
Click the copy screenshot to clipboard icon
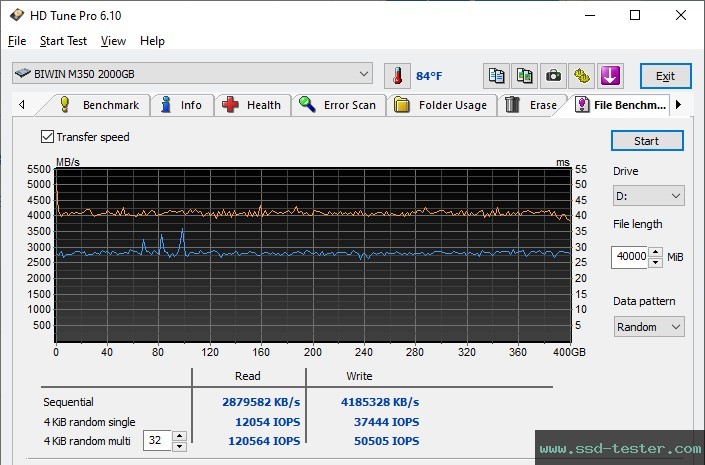pos(524,76)
